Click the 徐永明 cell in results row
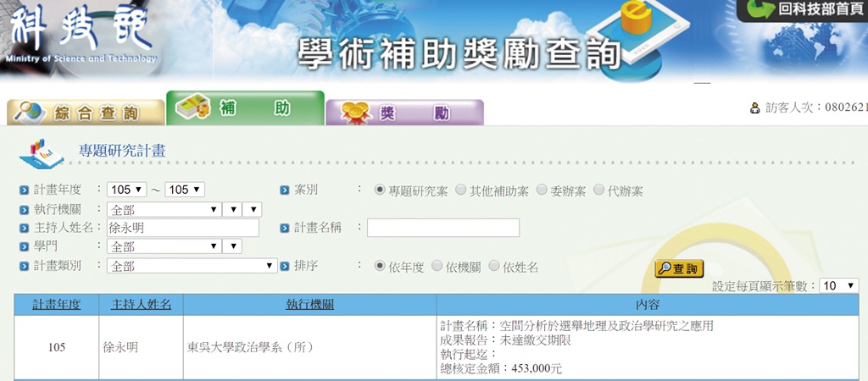868x381 pixels. [142, 347]
